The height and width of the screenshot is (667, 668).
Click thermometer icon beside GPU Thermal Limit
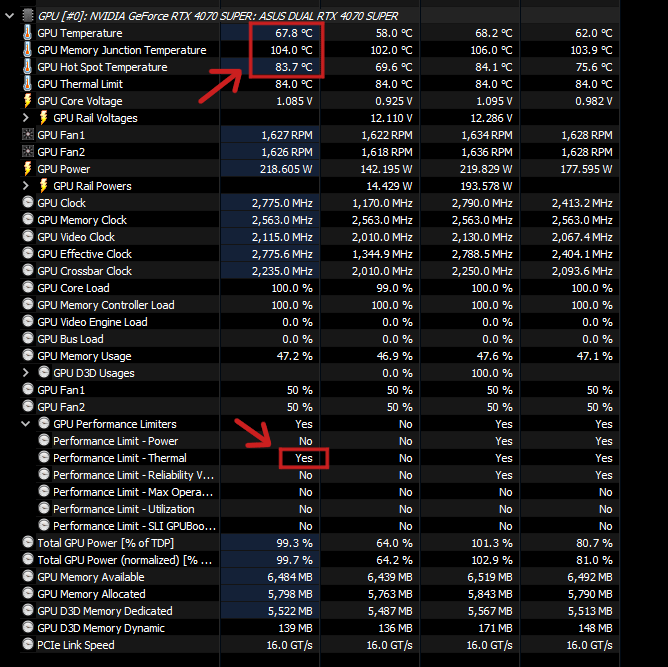click(x=28, y=84)
